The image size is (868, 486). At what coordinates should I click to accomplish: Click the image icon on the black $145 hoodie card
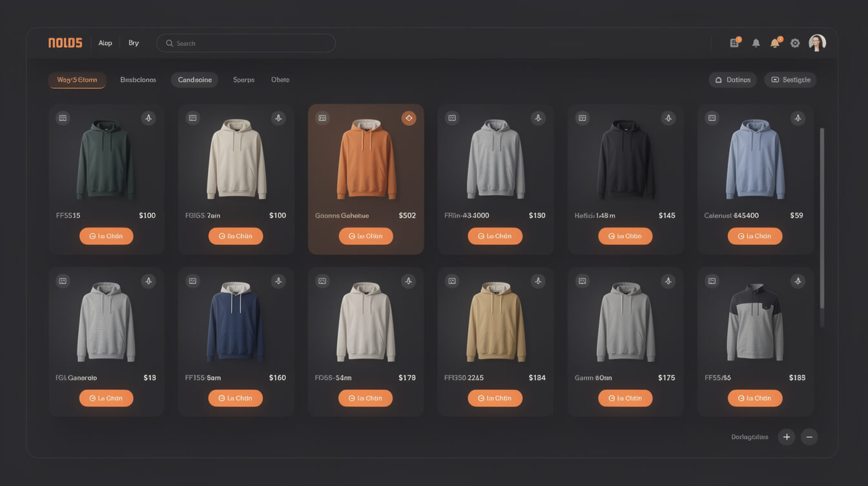[x=583, y=118]
